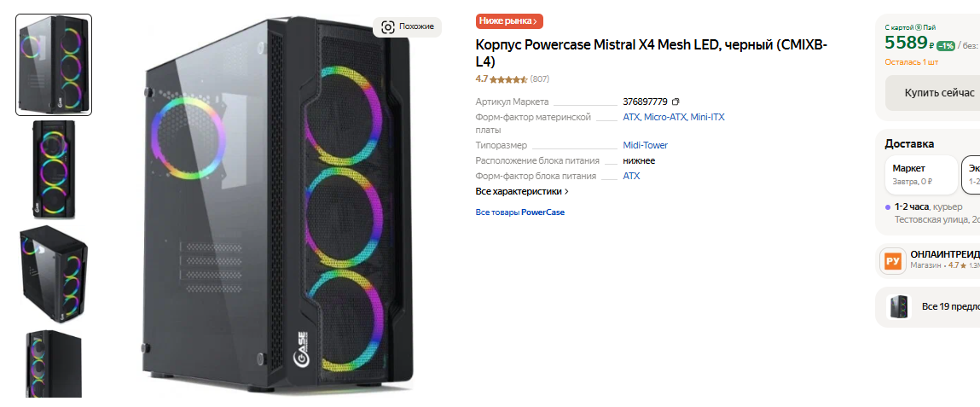Select the first product thumbnail
This screenshot has width=980, height=407.
[54, 65]
